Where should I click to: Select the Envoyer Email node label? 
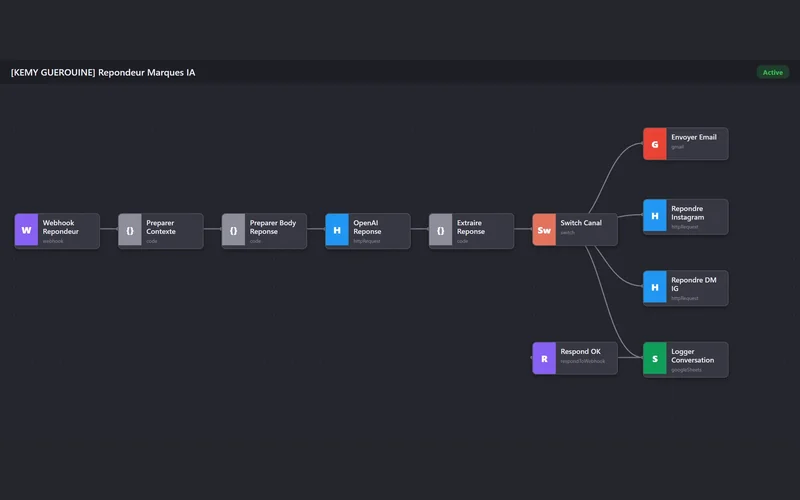tap(694, 137)
